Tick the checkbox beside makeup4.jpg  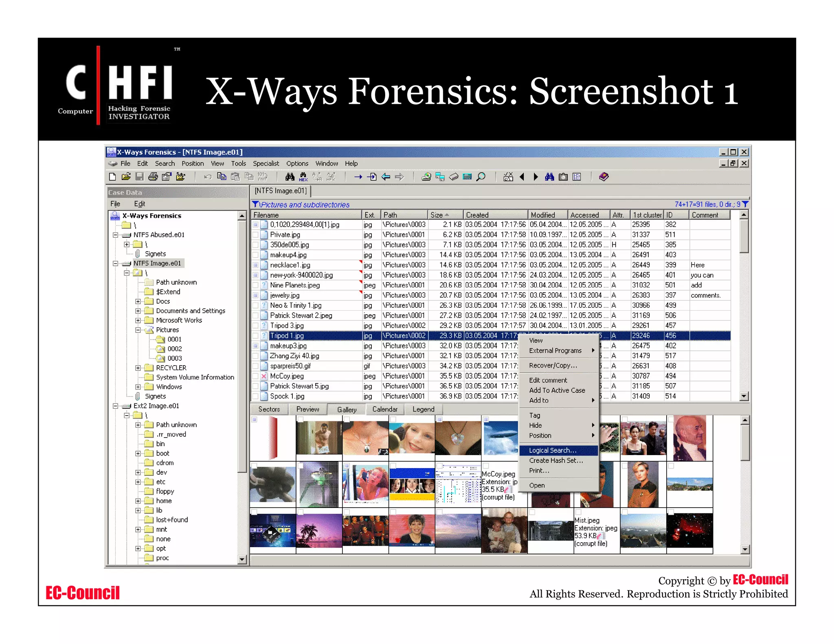tap(255, 255)
